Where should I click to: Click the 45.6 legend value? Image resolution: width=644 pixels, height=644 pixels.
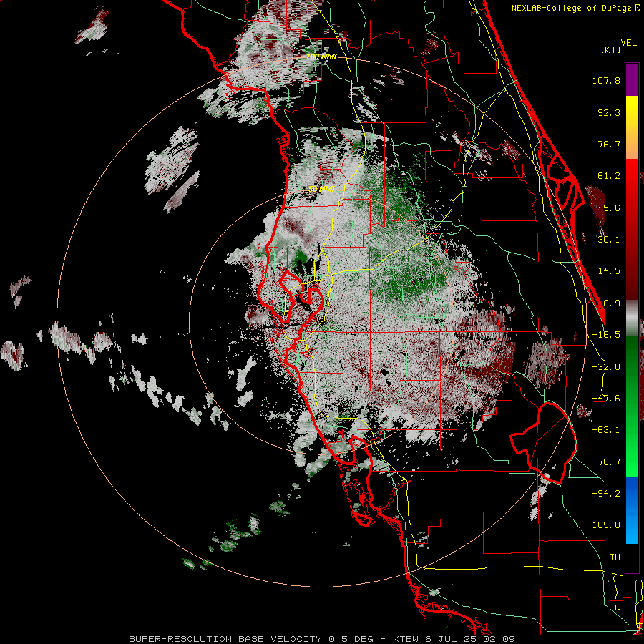pos(609,208)
